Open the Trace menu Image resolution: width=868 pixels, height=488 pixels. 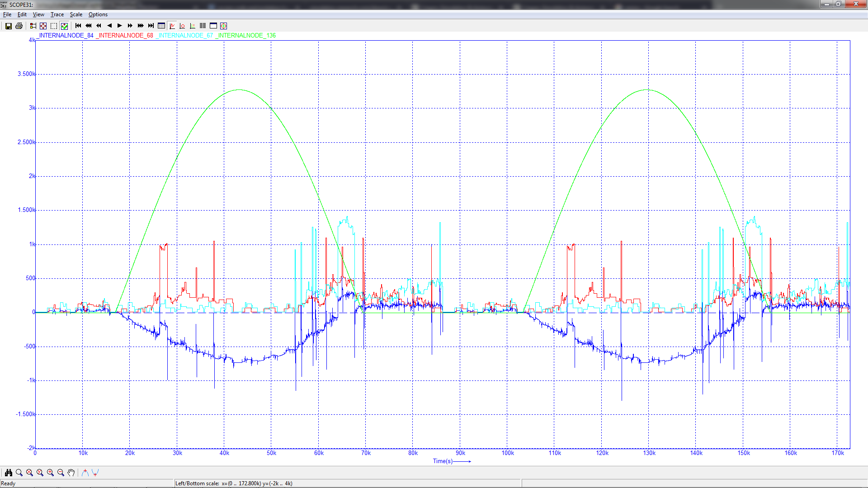pyautogui.click(x=57, y=14)
